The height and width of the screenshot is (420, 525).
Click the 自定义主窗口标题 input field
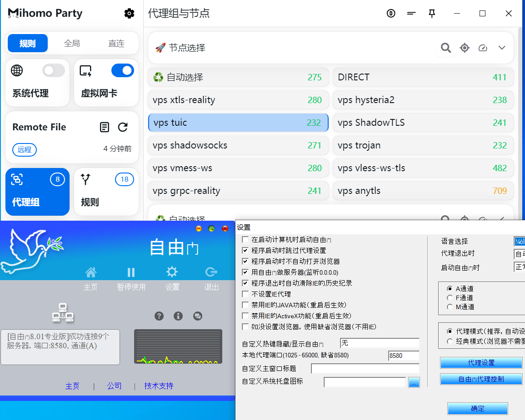[x=365, y=369]
